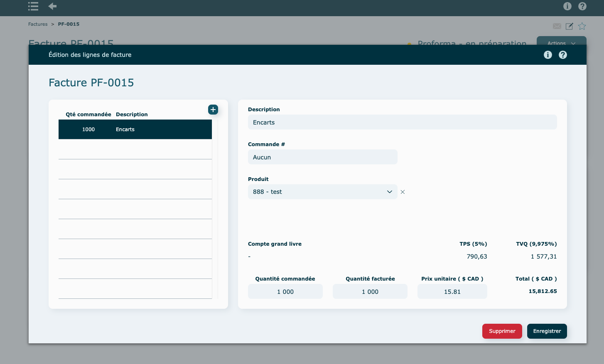The height and width of the screenshot is (364, 604).
Task: Mark invoice as favorite with star icon
Action: 582,26
